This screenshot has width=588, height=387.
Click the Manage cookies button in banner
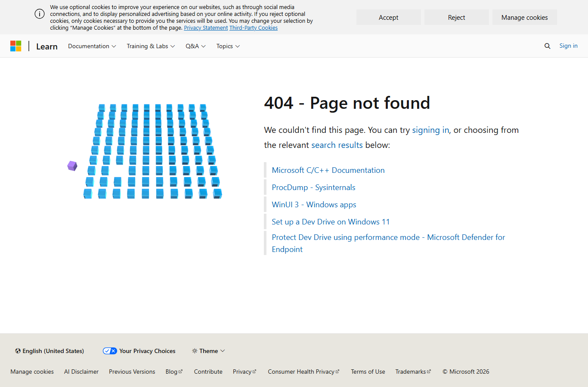525,17
